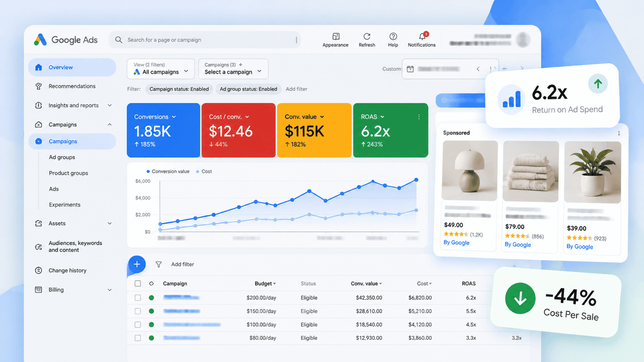Click the Campaign status: Enabled filter chip
The height and width of the screenshot is (362, 644).
tap(179, 89)
